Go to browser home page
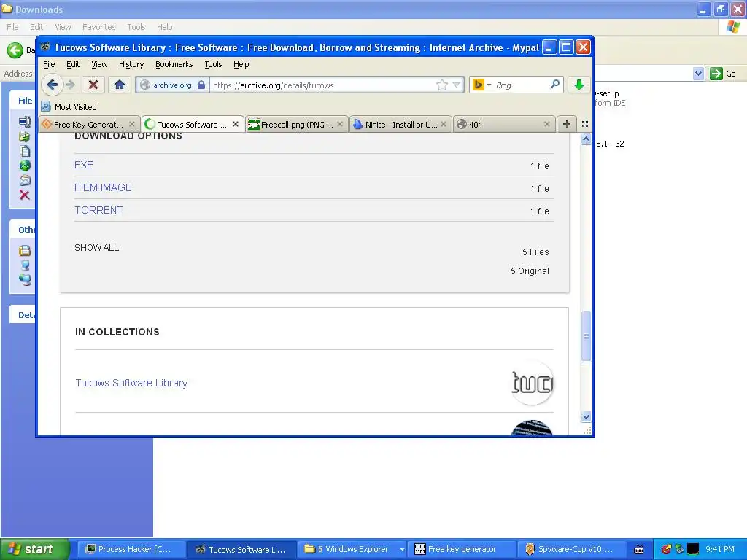747x560 pixels. click(x=119, y=85)
